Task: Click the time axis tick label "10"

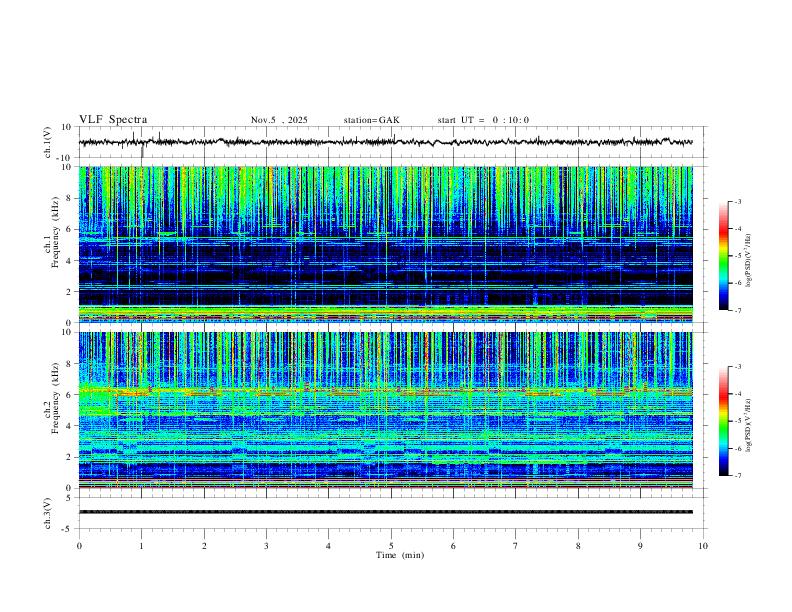Action: (703, 546)
